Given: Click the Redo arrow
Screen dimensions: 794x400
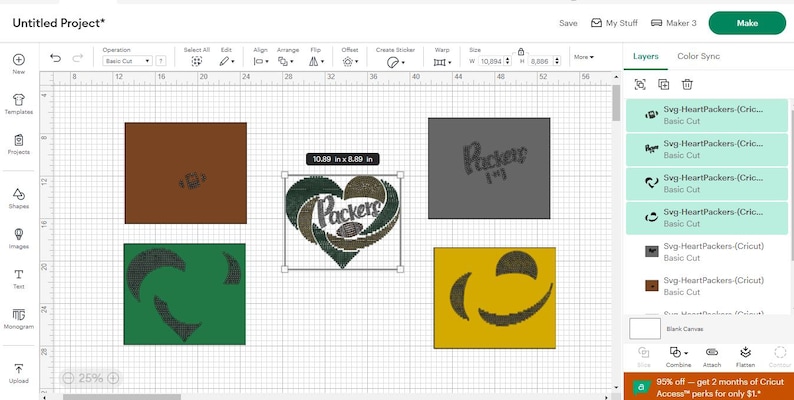Looking at the screenshot, I should (77, 58).
